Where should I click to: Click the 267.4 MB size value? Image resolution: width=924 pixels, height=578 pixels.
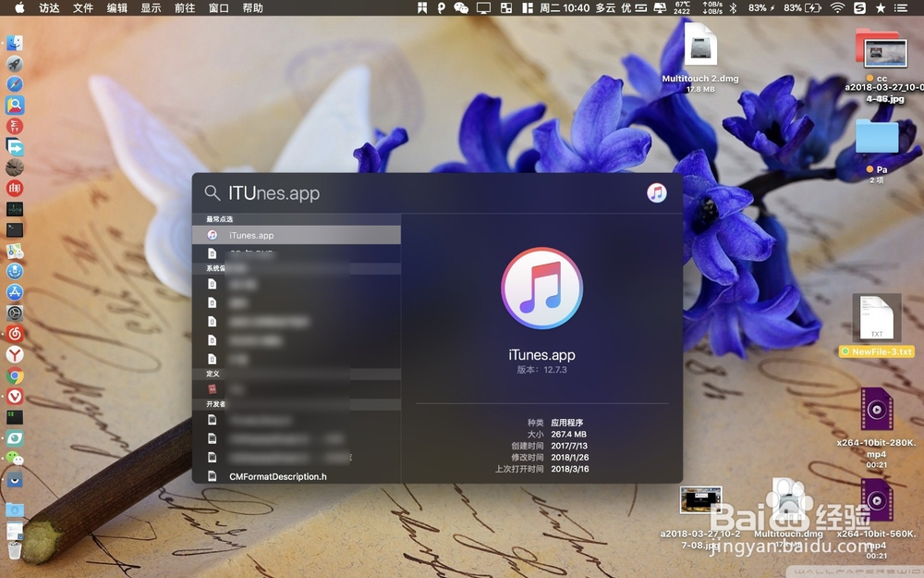(568, 434)
